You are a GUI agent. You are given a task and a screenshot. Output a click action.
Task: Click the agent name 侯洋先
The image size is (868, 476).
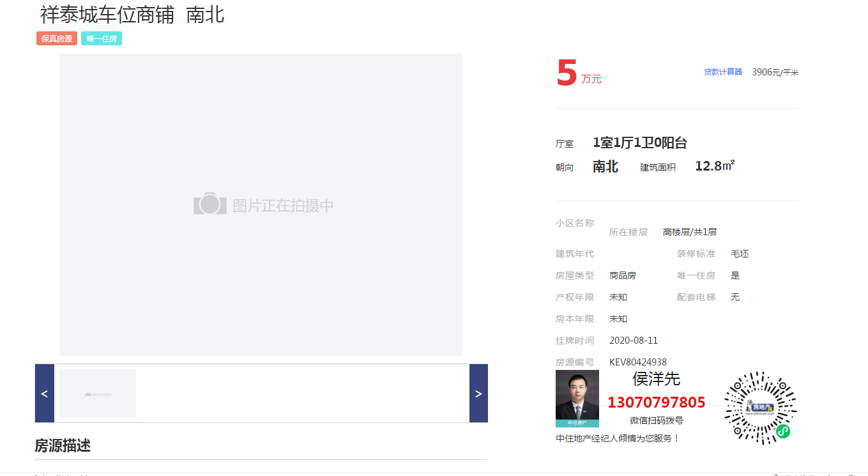656,379
